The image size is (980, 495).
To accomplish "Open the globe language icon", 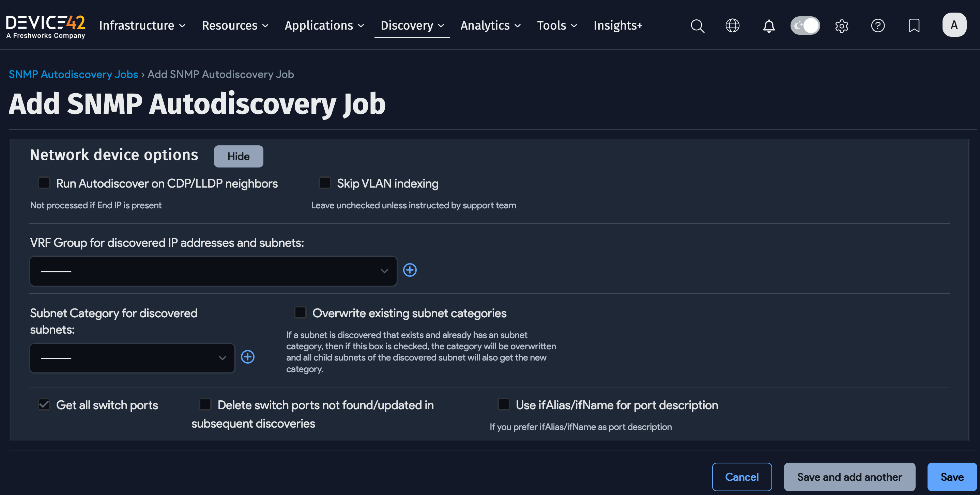I will [732, 26].
